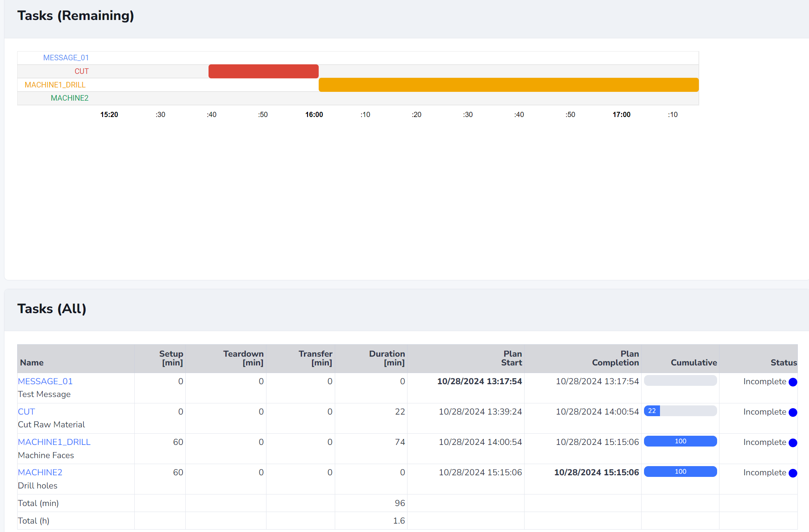Select the orange MACHINE1_DRILL Gantt bar
The image size is (809, 532).
pyautogui.click(x=509, y=85)
